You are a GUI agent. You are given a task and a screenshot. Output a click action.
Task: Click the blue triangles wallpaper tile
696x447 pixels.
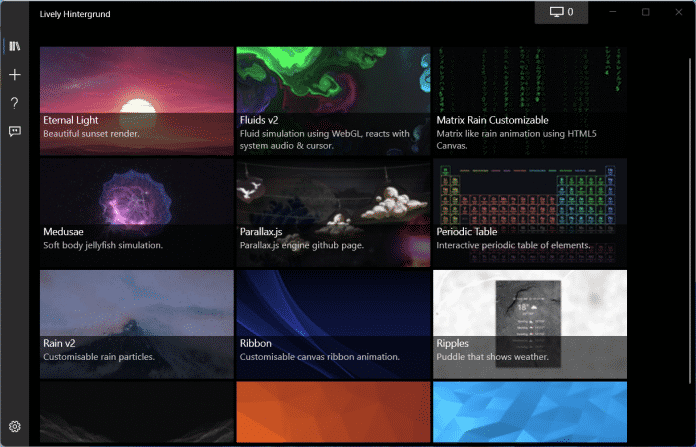(530, 411)
